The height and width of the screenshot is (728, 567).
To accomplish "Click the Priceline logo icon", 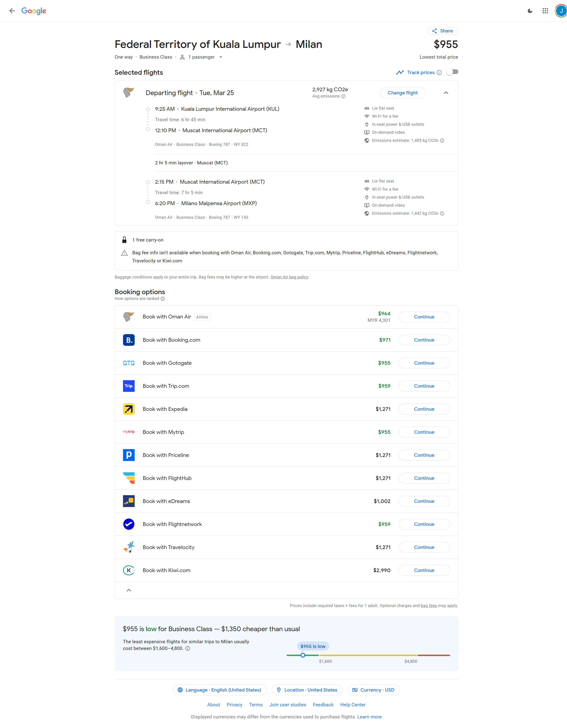I will 129,455.
